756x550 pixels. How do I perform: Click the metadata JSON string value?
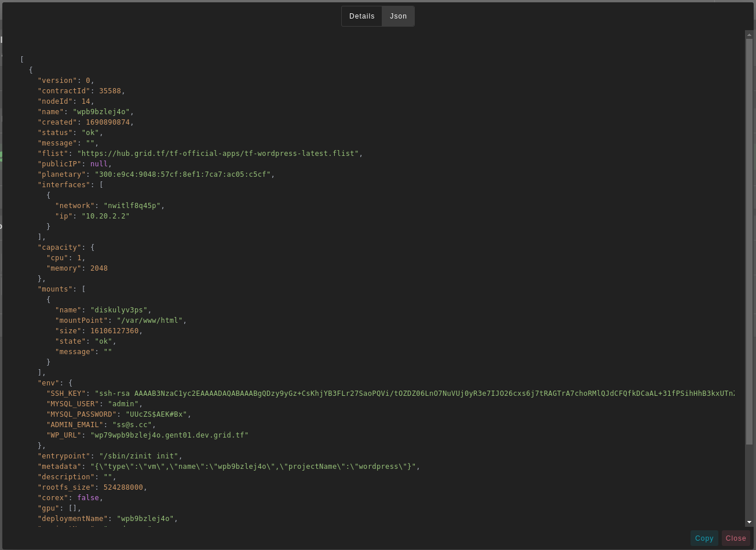pyautogui.click(x=253, y=467)
